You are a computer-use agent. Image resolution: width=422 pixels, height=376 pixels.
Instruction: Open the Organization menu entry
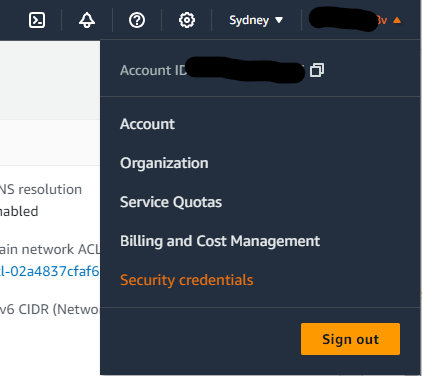coord(164,163)
